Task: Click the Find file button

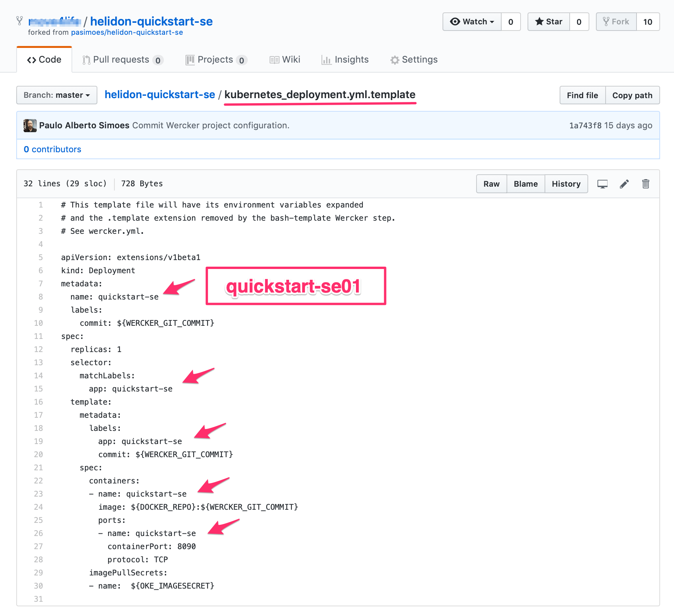Action: pos(582,95)
